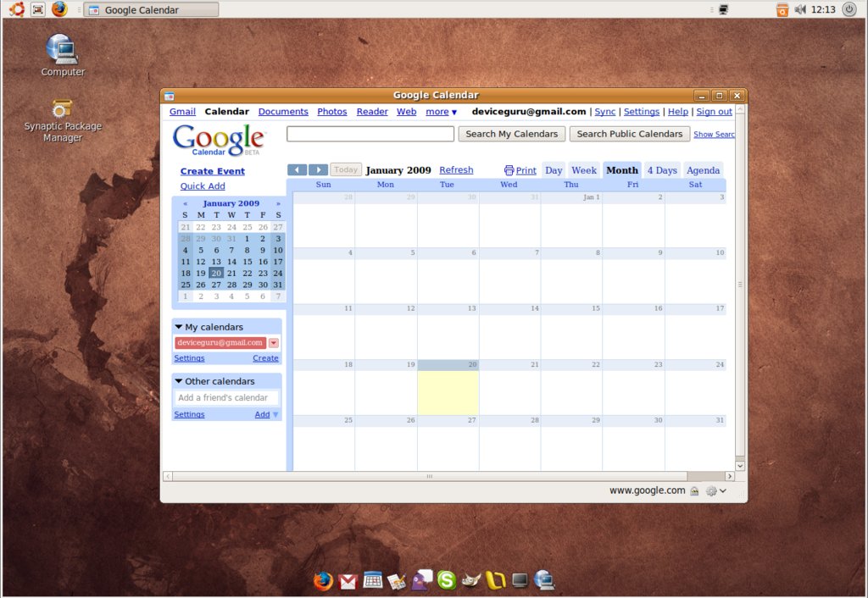Click the Sign out link
Viewport: 868px width, 598px height.
(x=714, y=112)
